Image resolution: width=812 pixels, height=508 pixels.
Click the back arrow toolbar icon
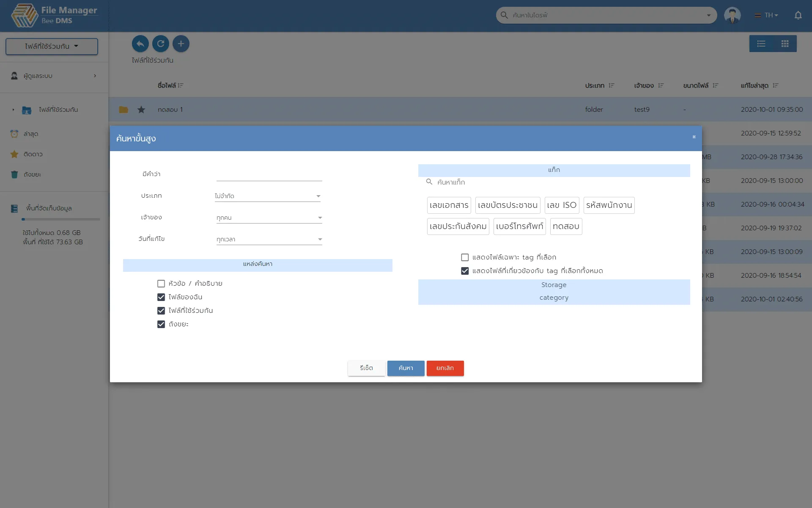tap(140, 44)
